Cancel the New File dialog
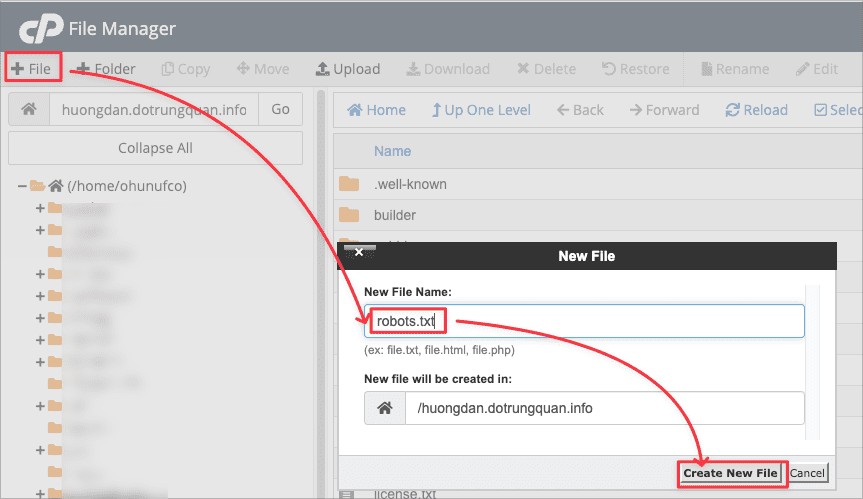863x499 pixels. [807, 473]
